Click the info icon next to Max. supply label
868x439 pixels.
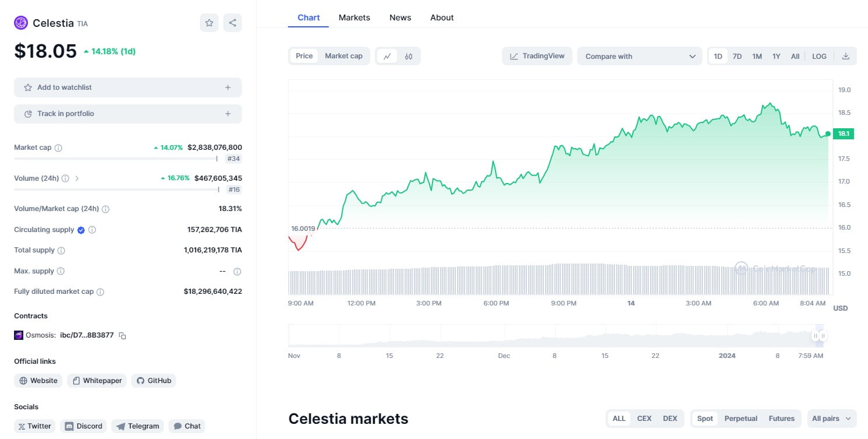(61, 271)
